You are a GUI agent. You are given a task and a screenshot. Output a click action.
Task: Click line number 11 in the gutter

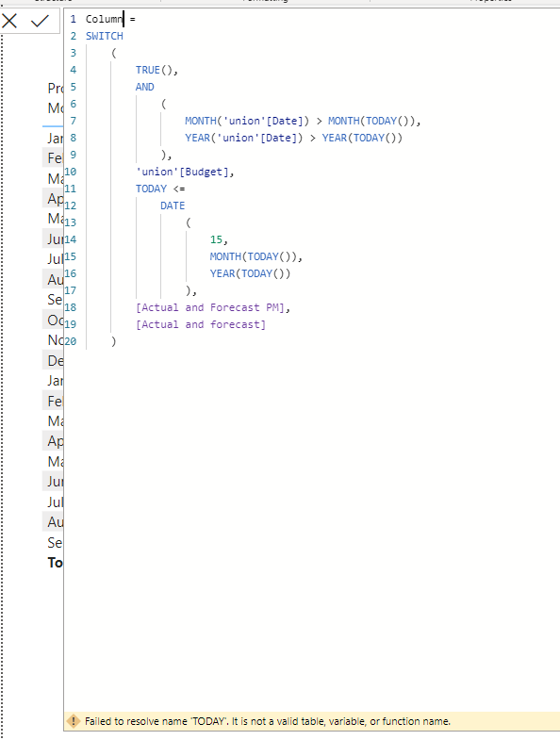(71, 189)
